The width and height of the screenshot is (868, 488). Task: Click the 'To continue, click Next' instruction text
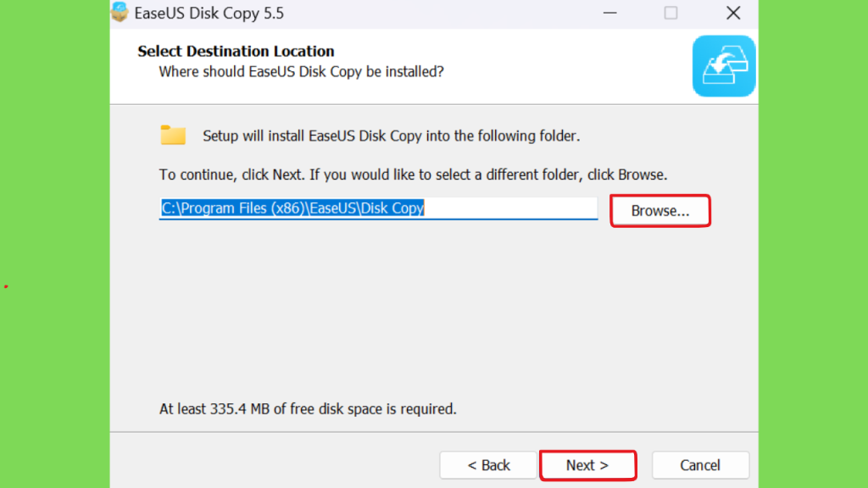click(413, 175)
